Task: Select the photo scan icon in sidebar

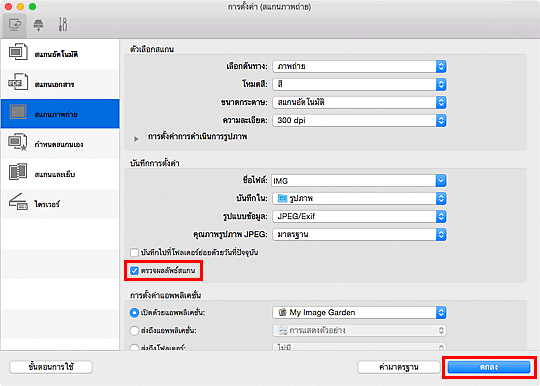Action: (x=18, y=112)
